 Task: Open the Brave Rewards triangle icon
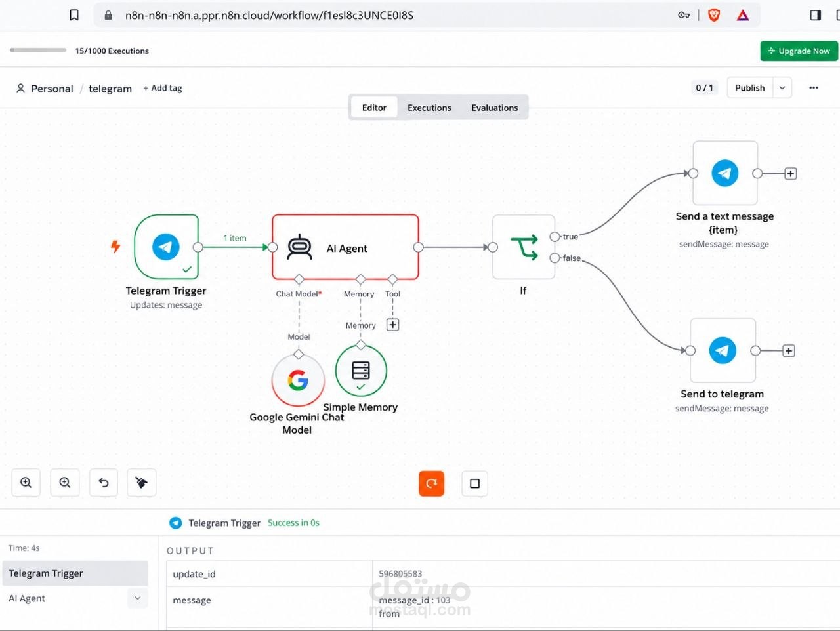click(743, 15)
